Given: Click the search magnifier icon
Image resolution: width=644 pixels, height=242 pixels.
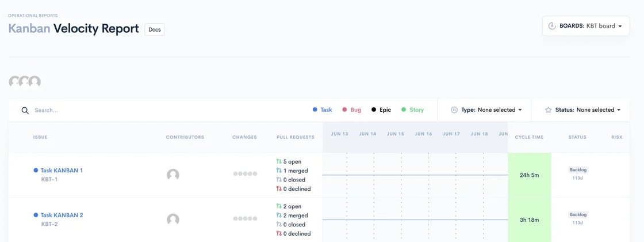Looking at the screenshot, I should [25, 110].
